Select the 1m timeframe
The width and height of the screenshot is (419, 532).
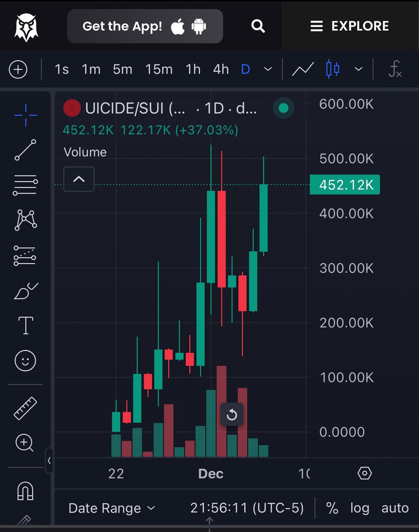tap(91, 70)
